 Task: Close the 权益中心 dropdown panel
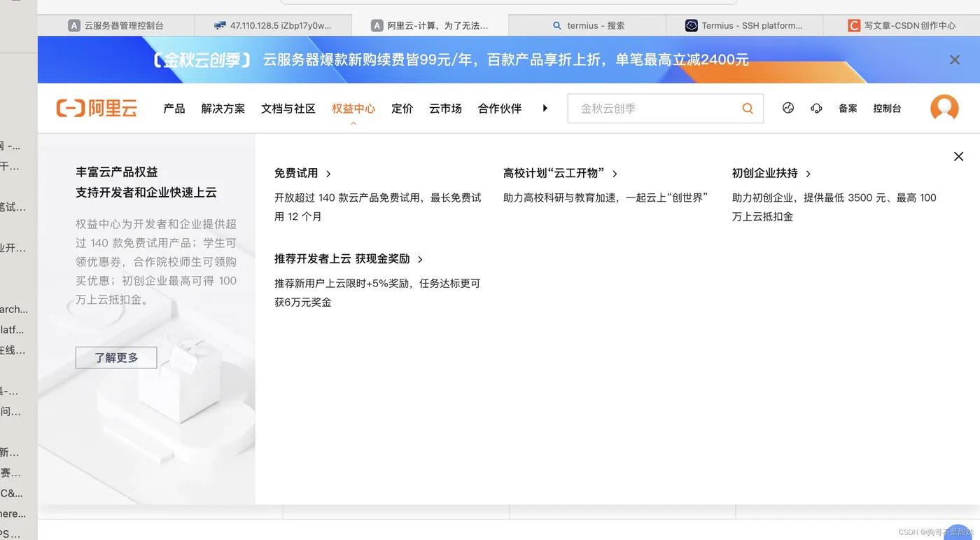tap(959, 156)
